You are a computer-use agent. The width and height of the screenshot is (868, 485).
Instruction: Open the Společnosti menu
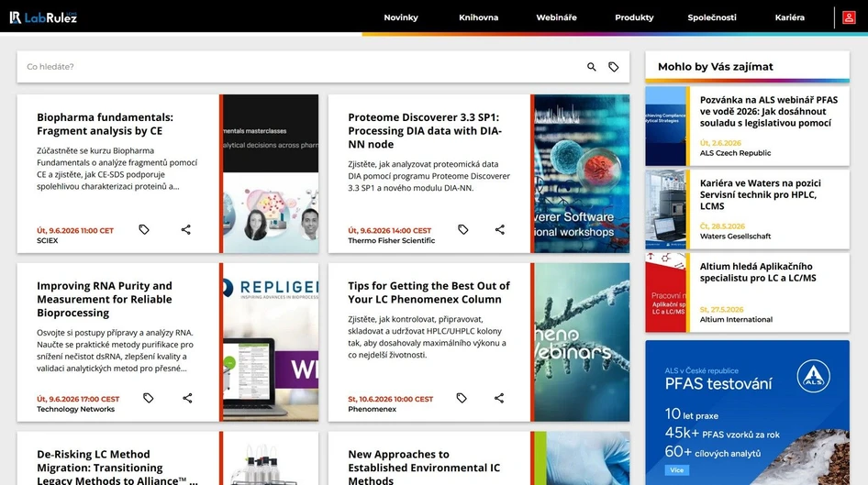pyautogui.click(x=712, y=17)
